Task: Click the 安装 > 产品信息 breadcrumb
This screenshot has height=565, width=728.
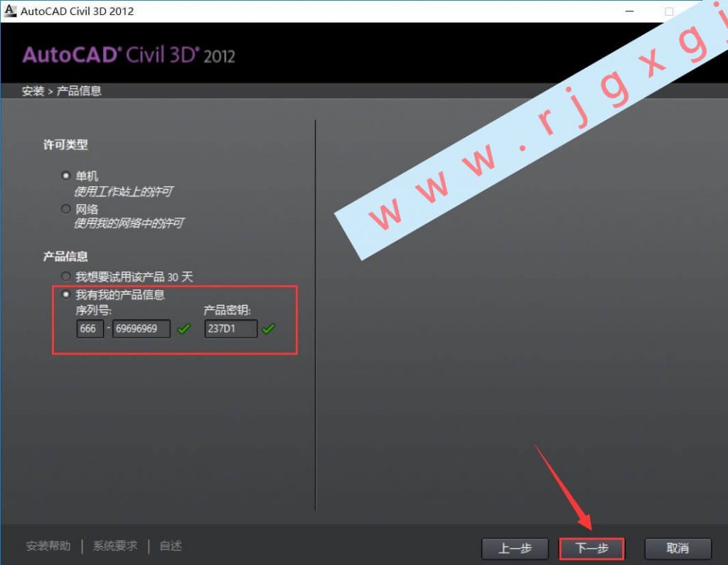Action: click(61, 91)
